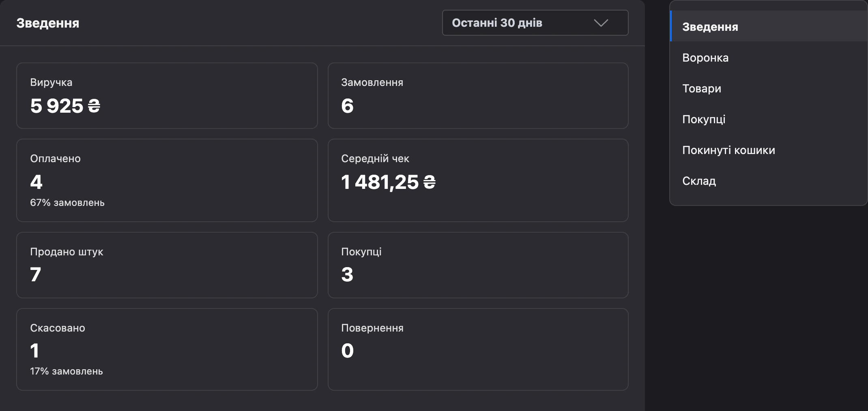Click the Виручка card label
Screen dimensions: 868x411
(x=51, y=82)
